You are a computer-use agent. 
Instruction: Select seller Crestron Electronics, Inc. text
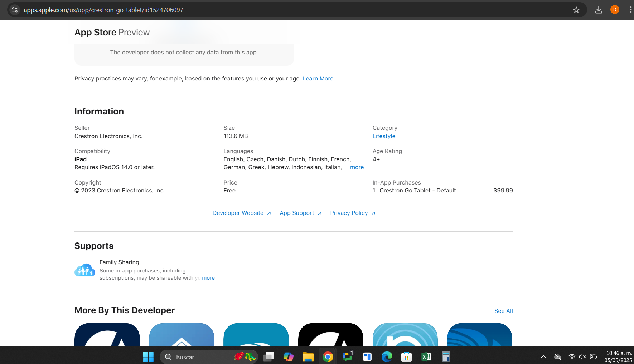click(108, 136)
